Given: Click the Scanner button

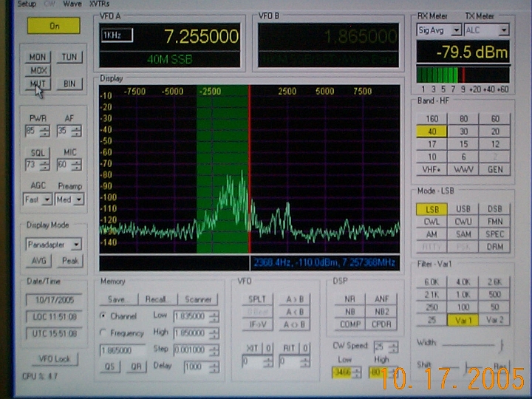Looking at the screenshot, I should 198,299.
